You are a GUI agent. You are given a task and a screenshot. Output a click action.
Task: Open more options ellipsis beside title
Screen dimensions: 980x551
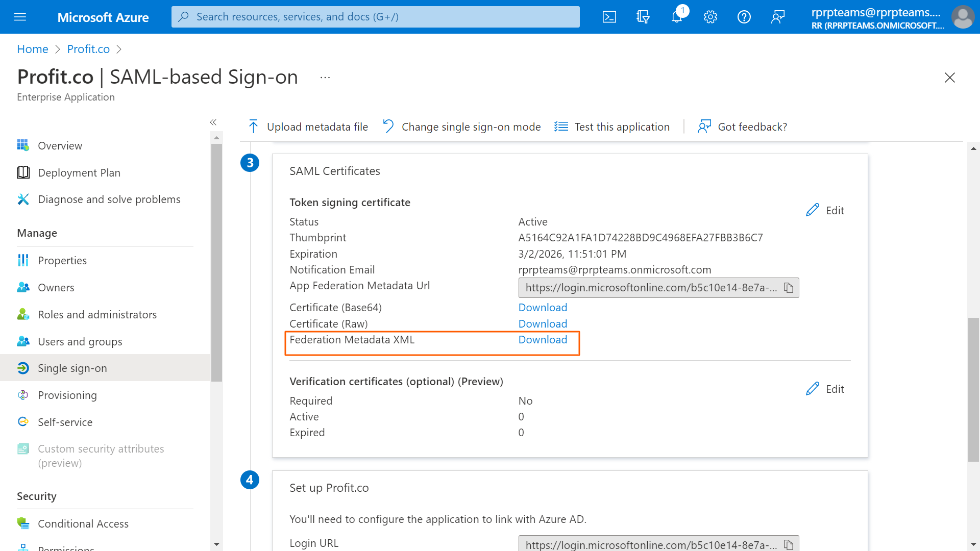point(325,78)
